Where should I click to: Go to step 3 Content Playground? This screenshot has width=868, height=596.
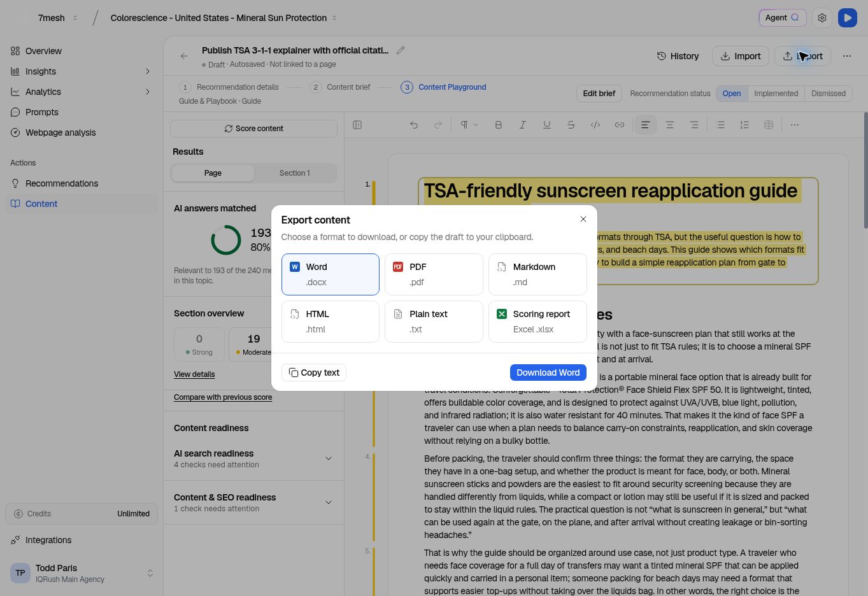[x=443, y=87]
